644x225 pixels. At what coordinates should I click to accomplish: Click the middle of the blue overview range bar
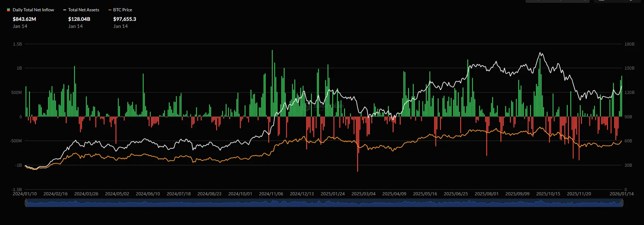coord(324,203)
